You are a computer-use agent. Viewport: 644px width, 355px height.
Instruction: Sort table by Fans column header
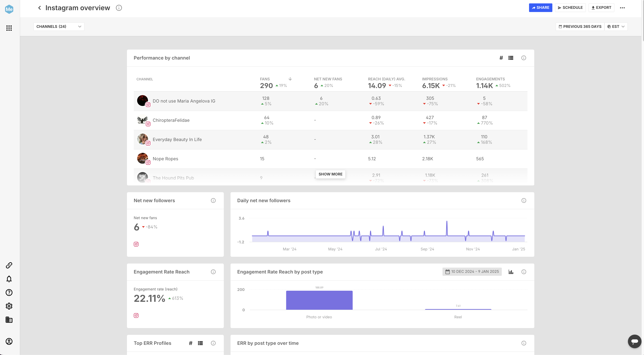pyautogui.click(x=265, y=79)
